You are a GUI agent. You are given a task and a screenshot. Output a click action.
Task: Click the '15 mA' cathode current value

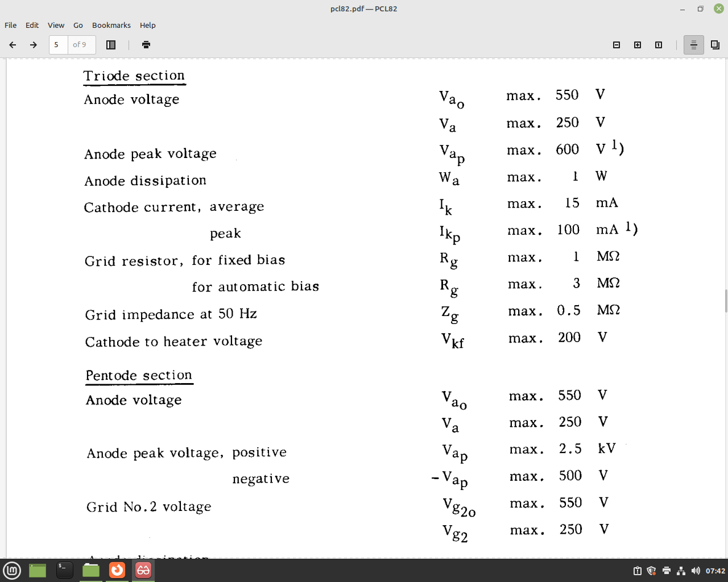tap(591, 203)
